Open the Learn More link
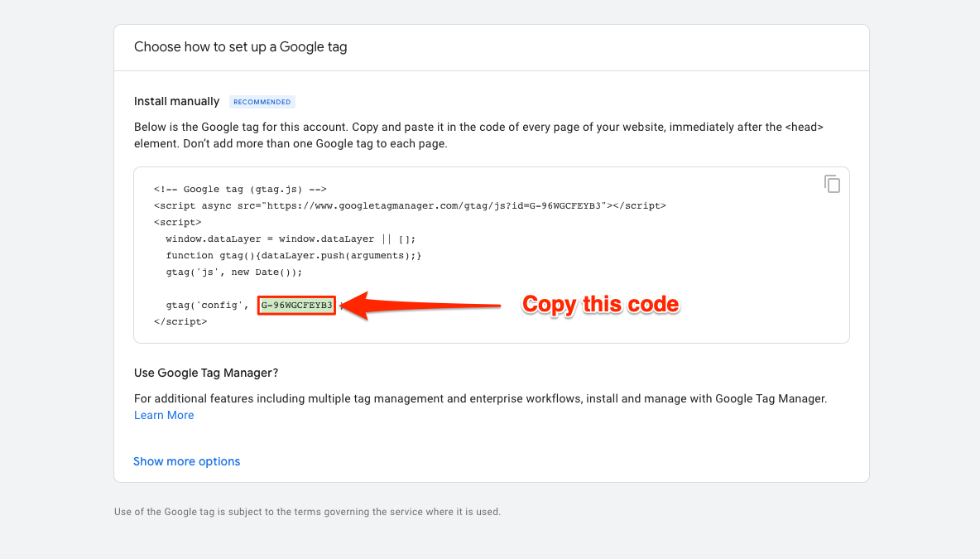Image resolution: width=980 pixels, height=559 pixels. [x=164, y=415]
